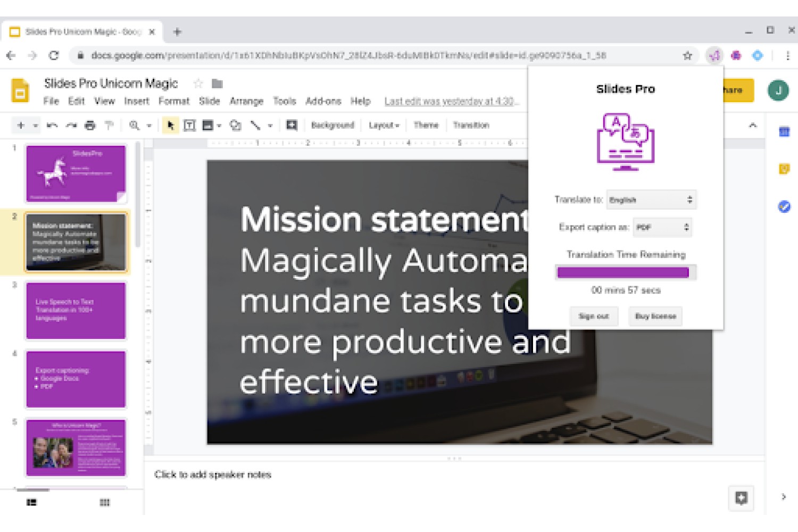
Task: Open the line type dropdown arrow
Action: [270, 126]
